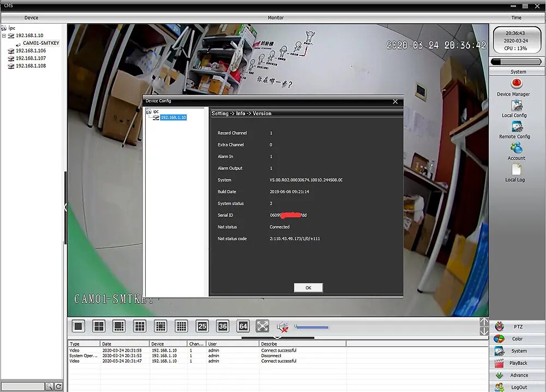
Task: Open Local Log icon
Action: click(517, 169)
